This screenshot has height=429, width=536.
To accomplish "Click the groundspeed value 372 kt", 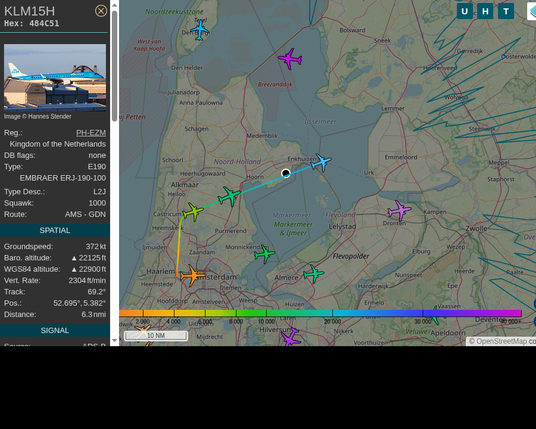I will click(x=96, y=246).
